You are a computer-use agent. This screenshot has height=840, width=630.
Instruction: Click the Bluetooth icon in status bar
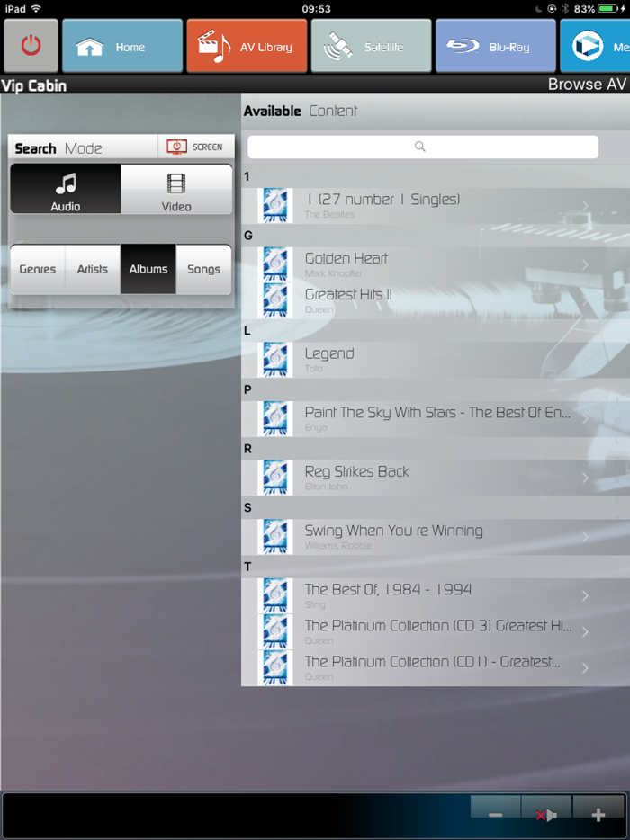tap(566, 9)
